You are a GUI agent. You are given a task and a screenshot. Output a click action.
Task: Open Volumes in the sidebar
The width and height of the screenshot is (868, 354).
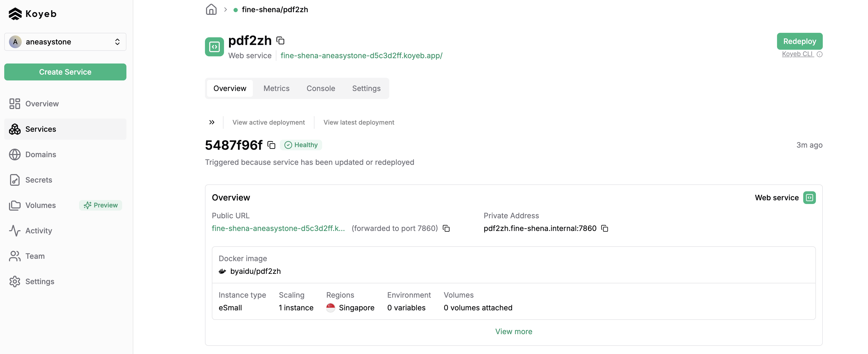pos(40,205)
